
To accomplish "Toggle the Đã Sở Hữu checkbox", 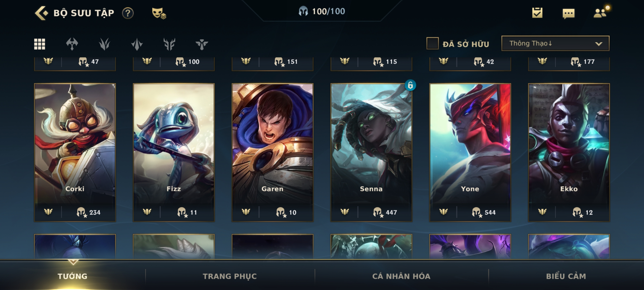I will point(433,43).
